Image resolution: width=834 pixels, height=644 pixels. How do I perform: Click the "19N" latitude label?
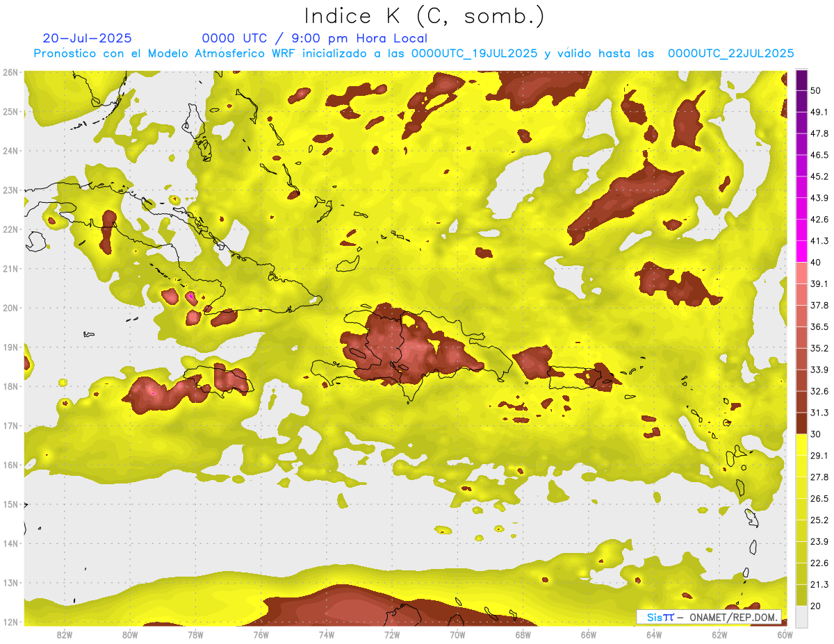tap(10, 347)
